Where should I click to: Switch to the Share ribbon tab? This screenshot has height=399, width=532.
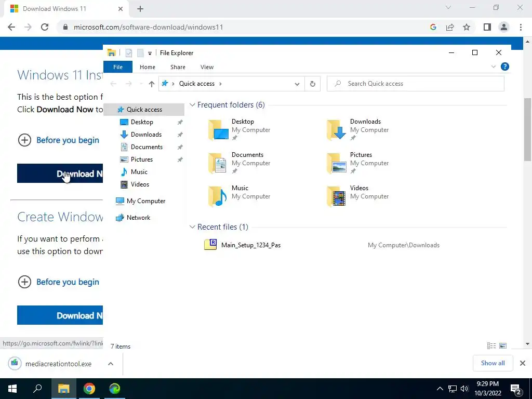[178, 67]
